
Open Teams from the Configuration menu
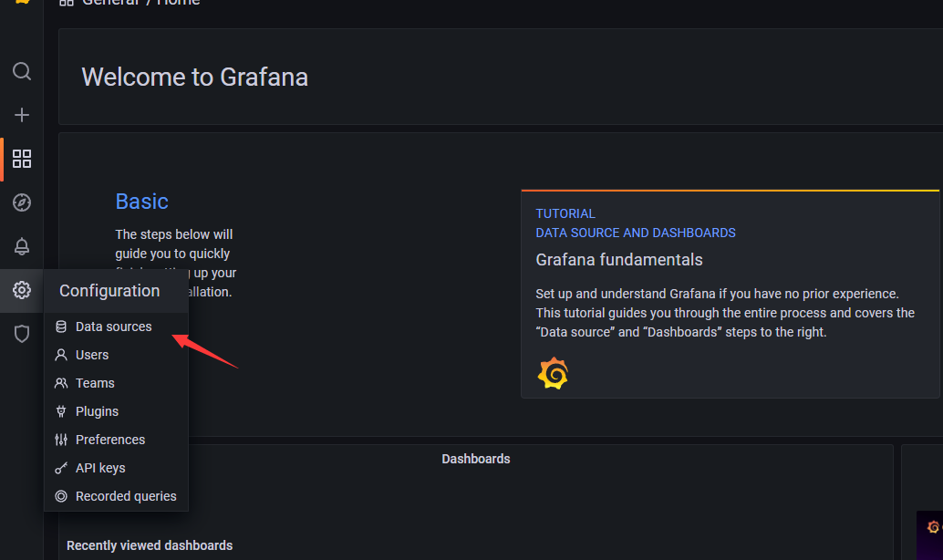pos(95,383)
